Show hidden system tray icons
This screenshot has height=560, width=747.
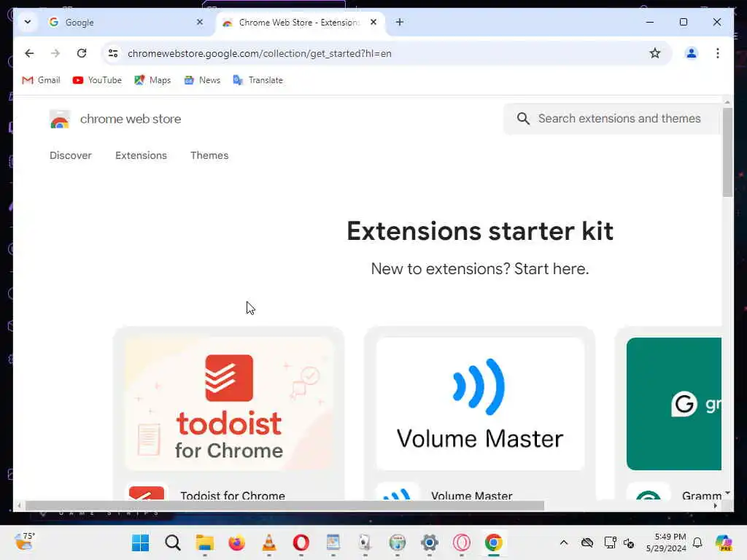[564, 542]
